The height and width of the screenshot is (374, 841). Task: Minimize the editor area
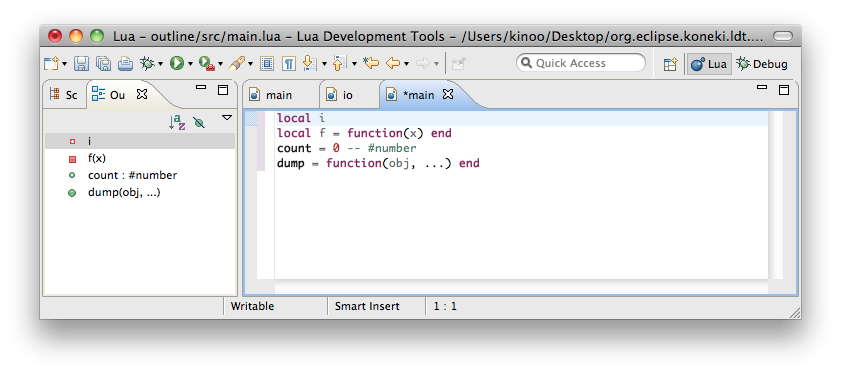[x=762, y=87]
